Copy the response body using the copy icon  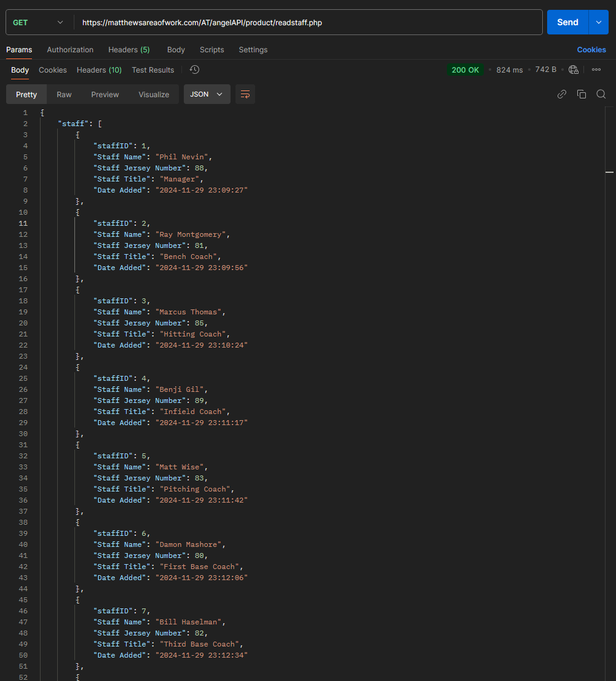click(582, 94)
